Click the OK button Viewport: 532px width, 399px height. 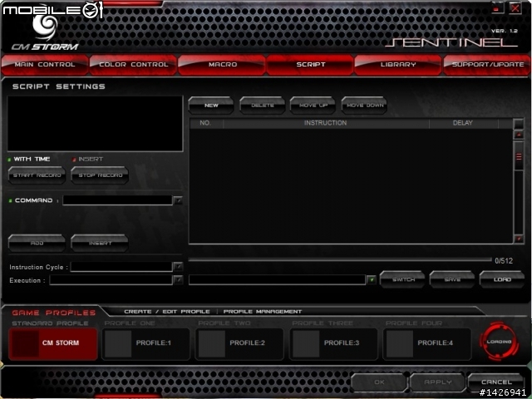pyautogui.click(x=379, y=382)
